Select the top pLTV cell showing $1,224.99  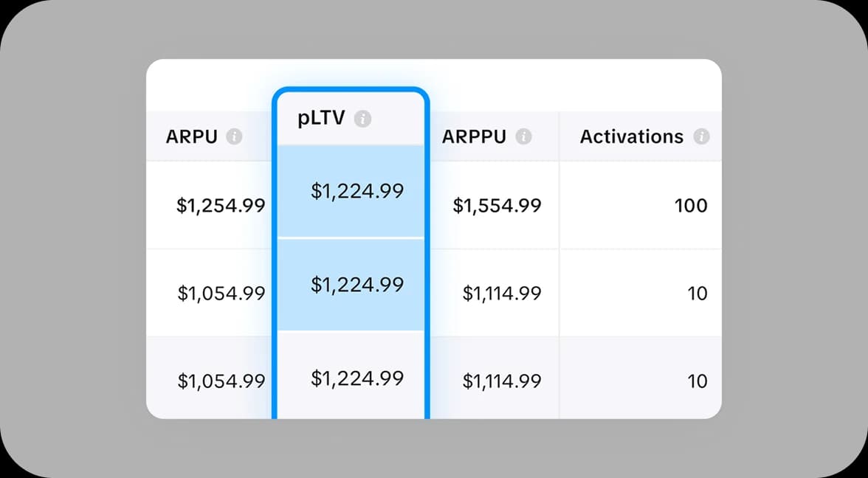click(x=359, y=190)
